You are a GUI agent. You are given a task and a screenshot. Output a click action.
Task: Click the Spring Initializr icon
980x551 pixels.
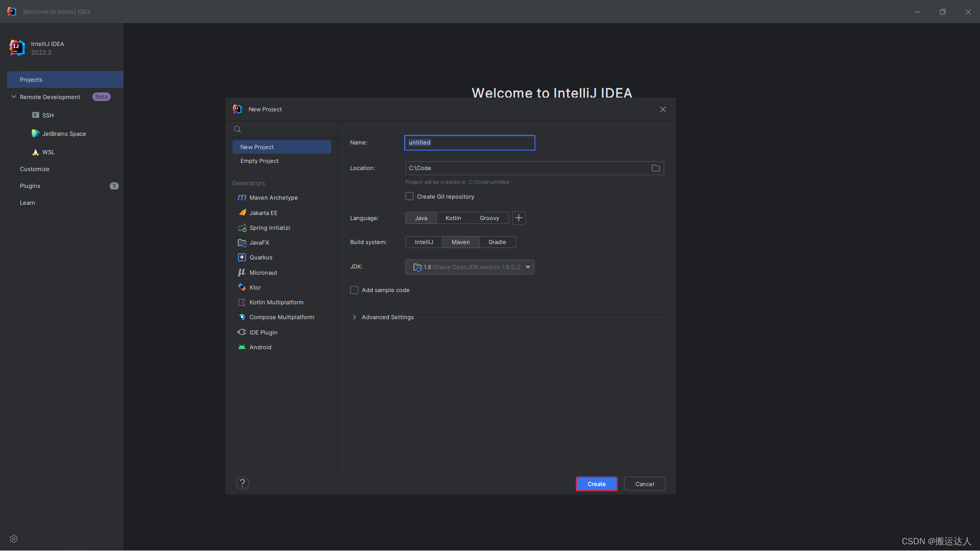(242, 228)
